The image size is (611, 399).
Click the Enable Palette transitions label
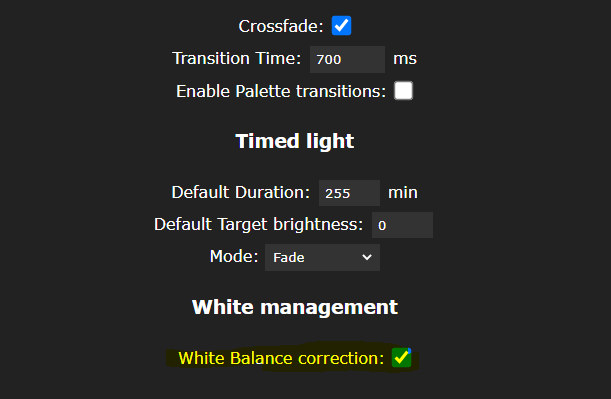[281, 92]
